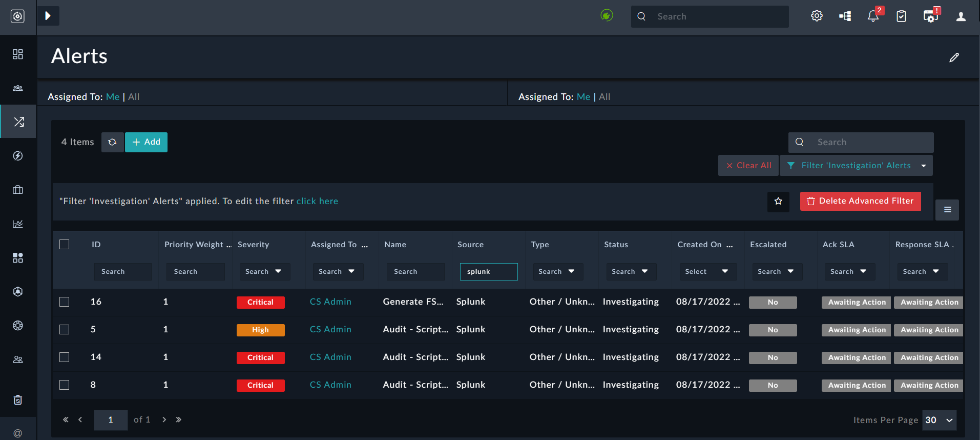The image size is (980, 440).
Task: Go to the first page of results
Action: click(66, 419)
